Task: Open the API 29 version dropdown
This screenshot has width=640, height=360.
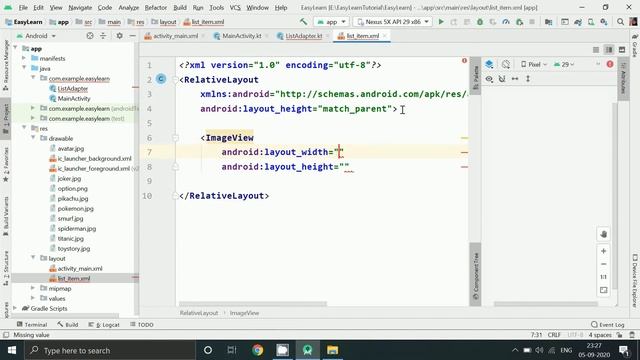Action: tap(564, 64)
